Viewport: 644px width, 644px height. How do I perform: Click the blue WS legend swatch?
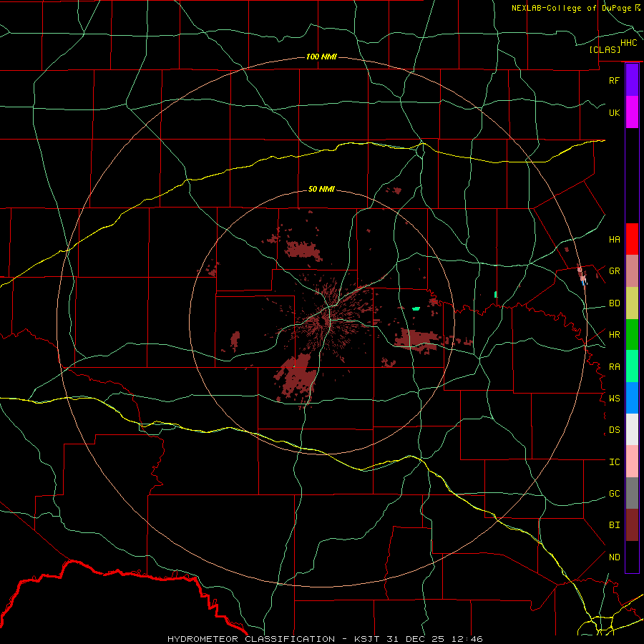[x=632, y=398]
